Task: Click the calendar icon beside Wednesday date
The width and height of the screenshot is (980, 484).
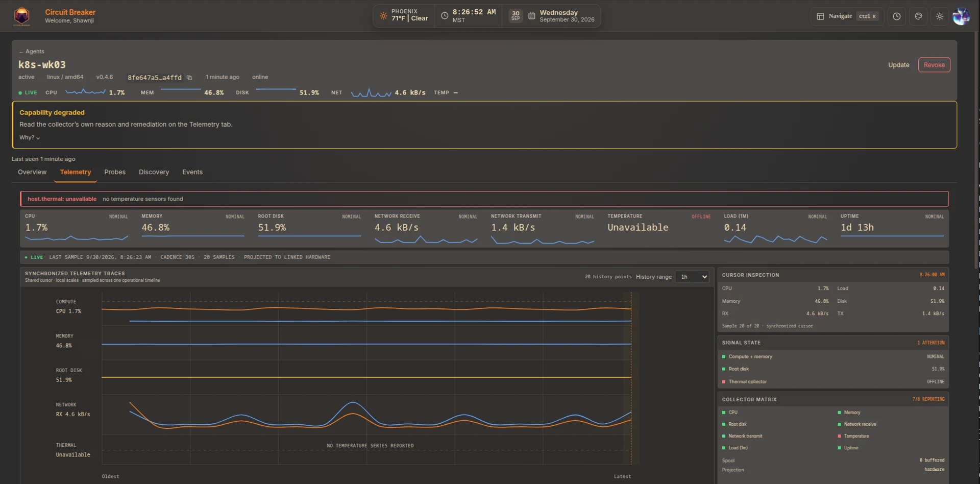Action: (x=531, y=16)
